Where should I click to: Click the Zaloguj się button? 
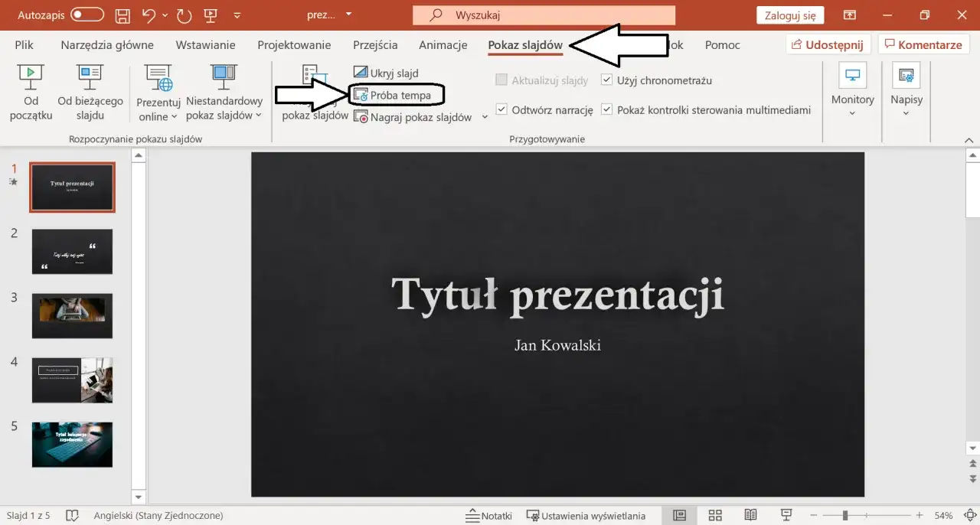click(x=789, y=15)
